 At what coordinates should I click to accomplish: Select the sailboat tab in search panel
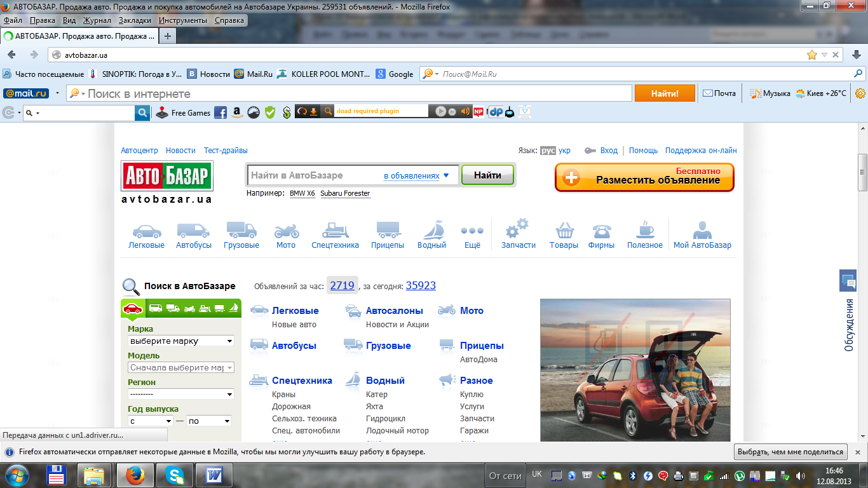pos(233,308)
